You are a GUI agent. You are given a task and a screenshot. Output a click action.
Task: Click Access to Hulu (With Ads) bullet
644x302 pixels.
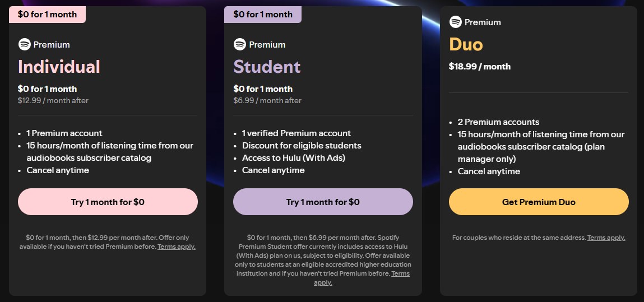[x=293, y=157]
